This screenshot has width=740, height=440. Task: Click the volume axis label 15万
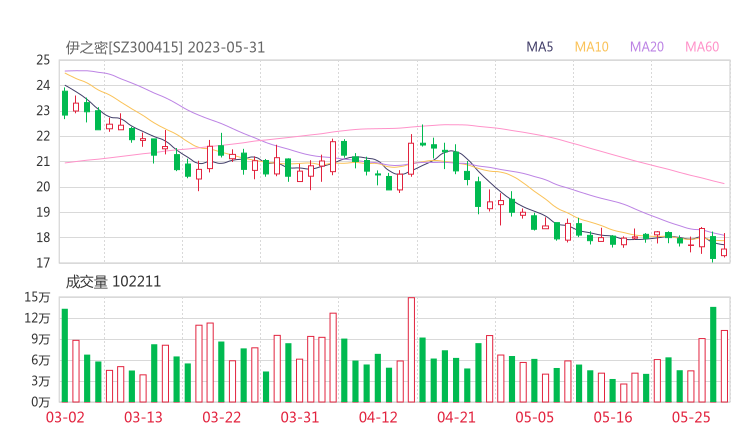pos(37,297)
